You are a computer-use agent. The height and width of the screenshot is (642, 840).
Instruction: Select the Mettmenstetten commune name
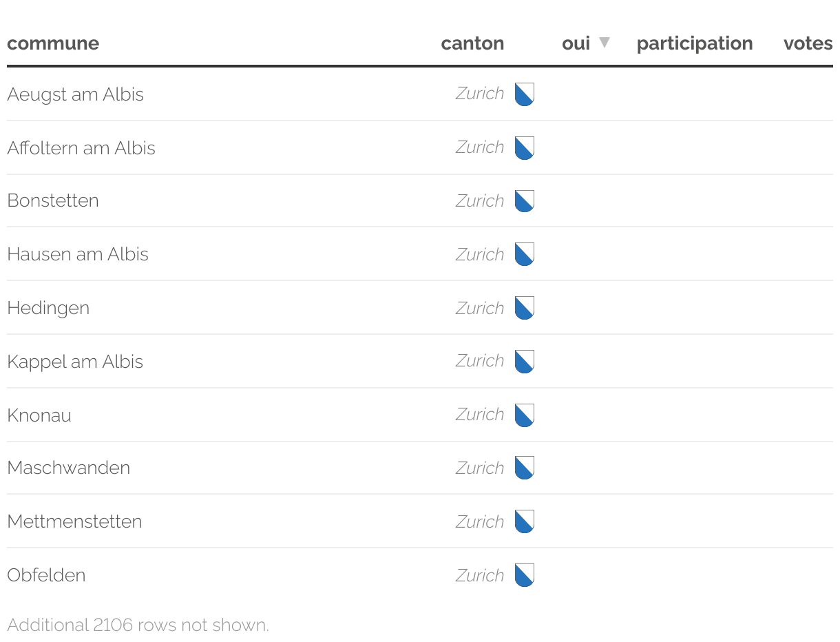(74, 521)
